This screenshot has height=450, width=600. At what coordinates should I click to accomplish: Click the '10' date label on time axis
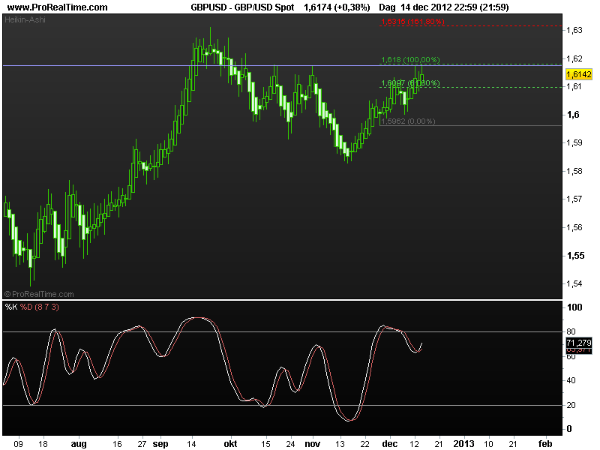coord(489,444)
